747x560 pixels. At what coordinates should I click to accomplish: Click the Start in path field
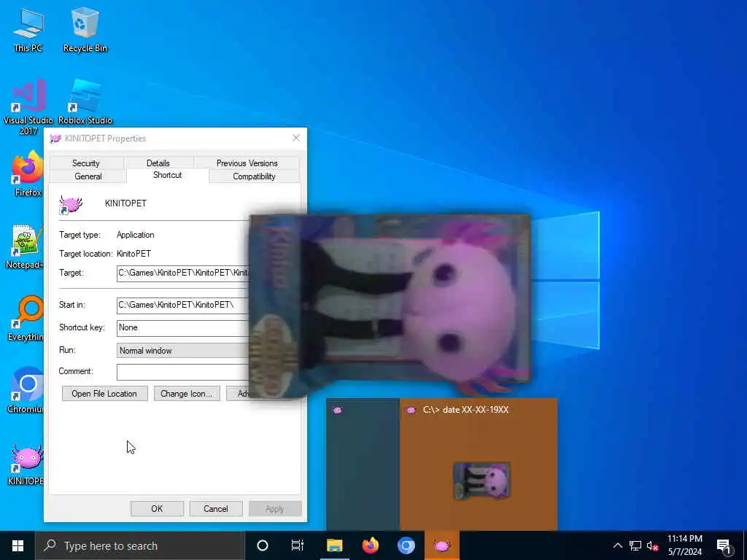(183, 305)
